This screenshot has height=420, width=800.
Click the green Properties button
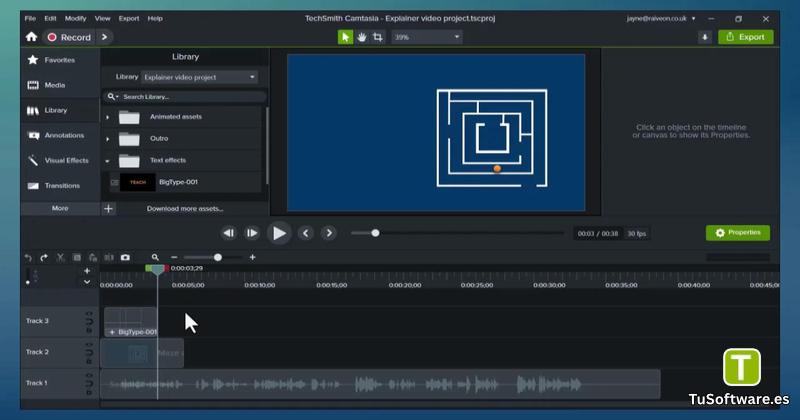738,233
